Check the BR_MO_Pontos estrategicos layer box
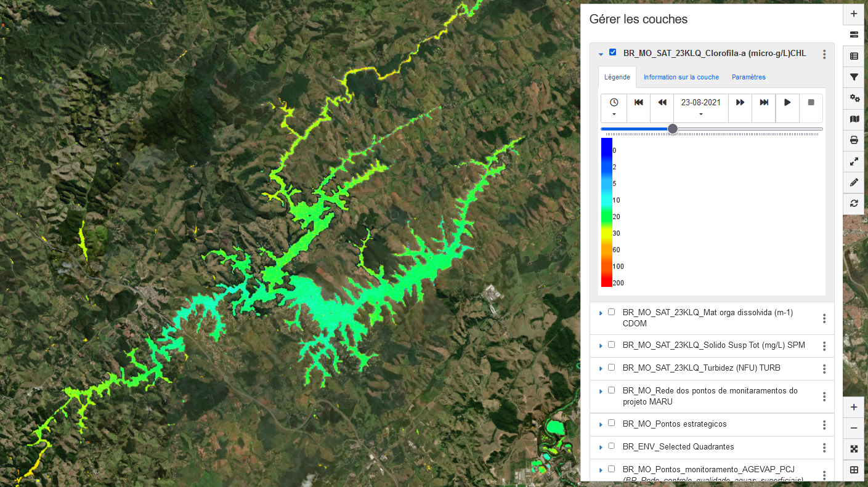The width and height of the screenshot is (868, 487). (611, 423)
